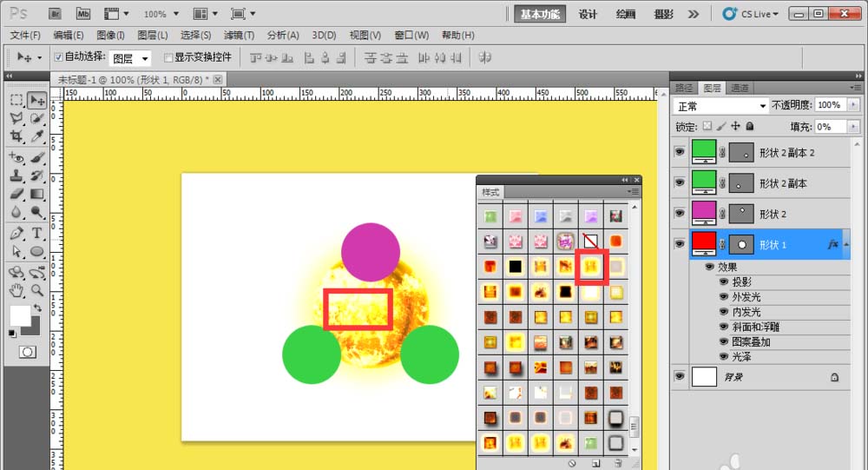Choose the Horizontal Type tool
The image size is (868, 470).
[37, 233]
